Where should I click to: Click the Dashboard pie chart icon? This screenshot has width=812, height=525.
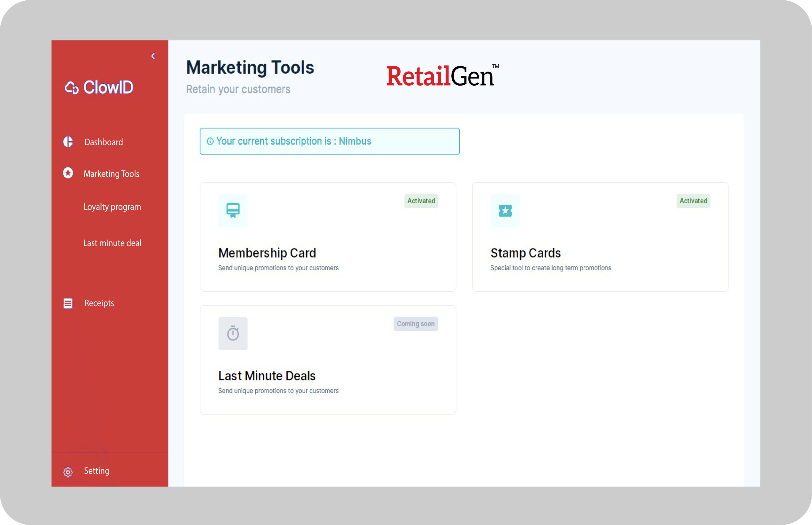pyautogui.click(x=68, y=141)
